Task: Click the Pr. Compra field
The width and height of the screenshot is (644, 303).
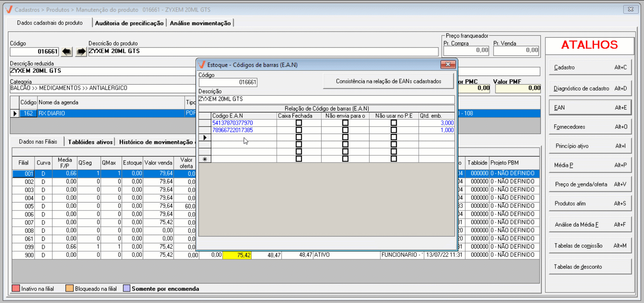Action: click(x=466, y=50)
